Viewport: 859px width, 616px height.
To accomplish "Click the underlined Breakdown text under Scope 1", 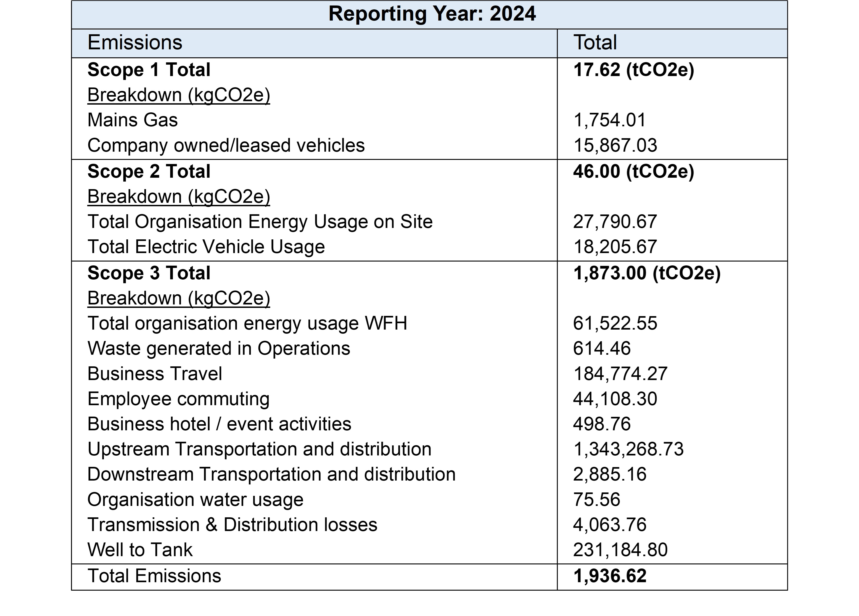I will [x=178, y=95].
